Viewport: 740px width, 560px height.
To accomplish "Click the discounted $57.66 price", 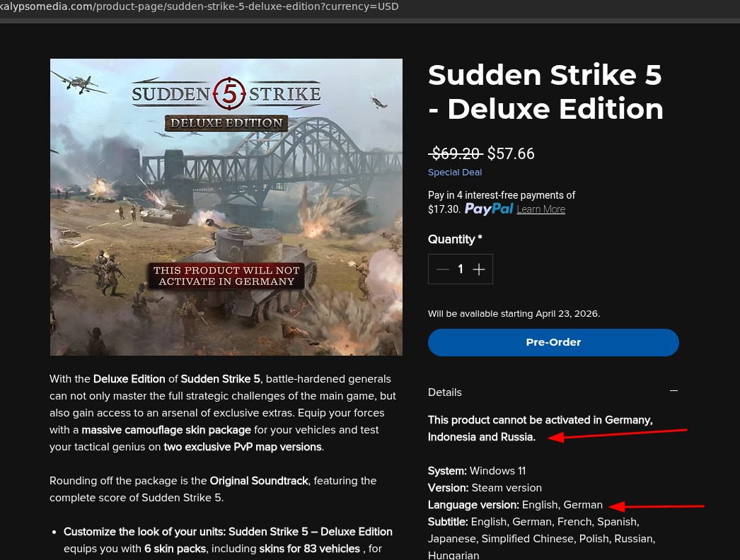I will [x=511, y=153].
